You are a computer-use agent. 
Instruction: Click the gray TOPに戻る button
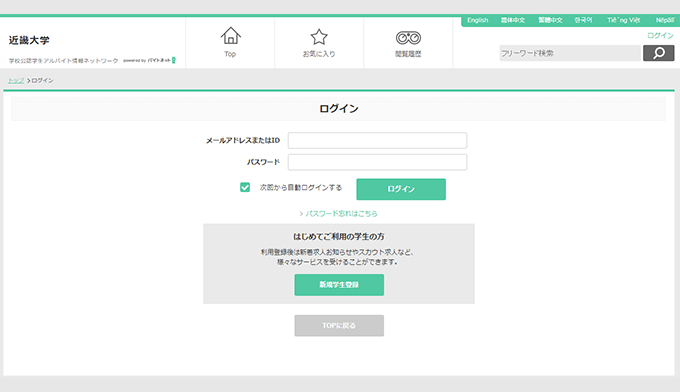coord(339,326)
